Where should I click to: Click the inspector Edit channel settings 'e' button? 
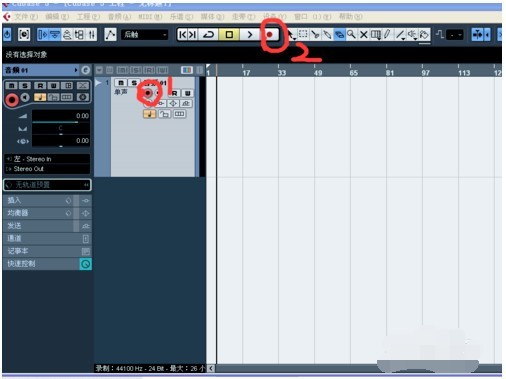pos(86,70)
